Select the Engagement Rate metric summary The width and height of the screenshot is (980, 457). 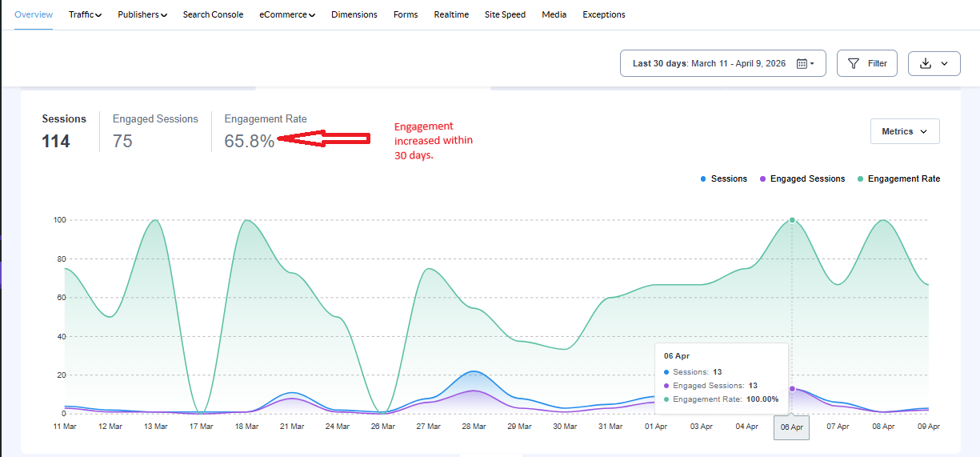point(266,131)
